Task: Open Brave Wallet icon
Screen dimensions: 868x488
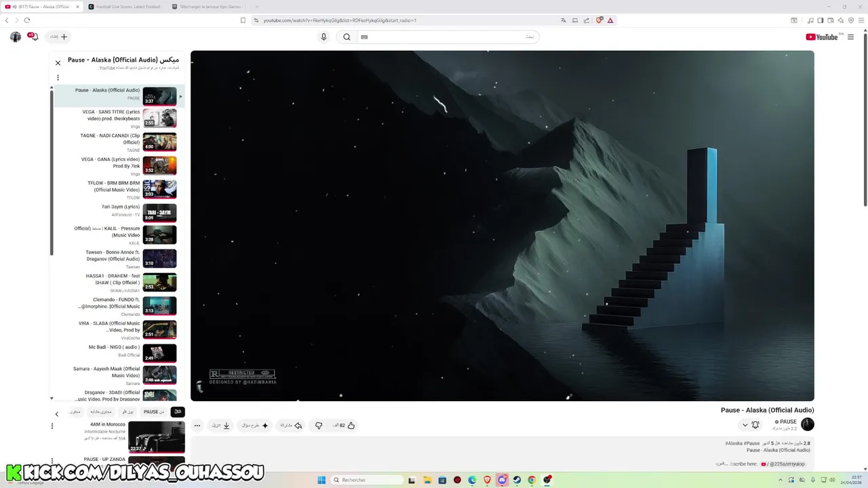Action: [830, 20]
